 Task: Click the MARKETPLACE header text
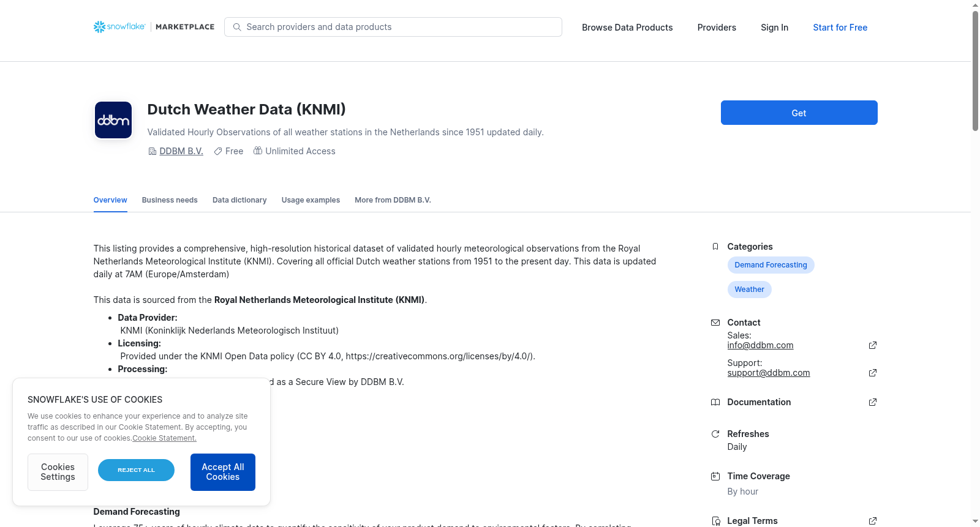pyautogui.click(x=185, y=27)
